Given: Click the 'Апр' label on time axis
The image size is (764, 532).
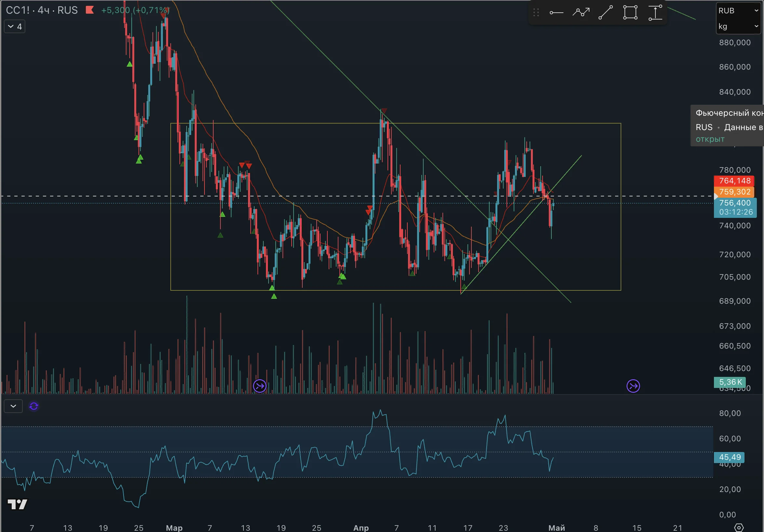Looking at the screenshot, I should pyautogui.click(x=361, y=528).
